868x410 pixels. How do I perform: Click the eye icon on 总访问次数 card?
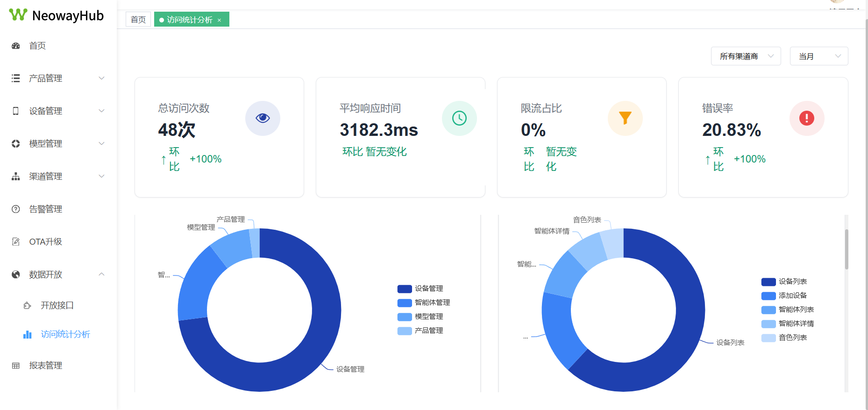point(263,118)
